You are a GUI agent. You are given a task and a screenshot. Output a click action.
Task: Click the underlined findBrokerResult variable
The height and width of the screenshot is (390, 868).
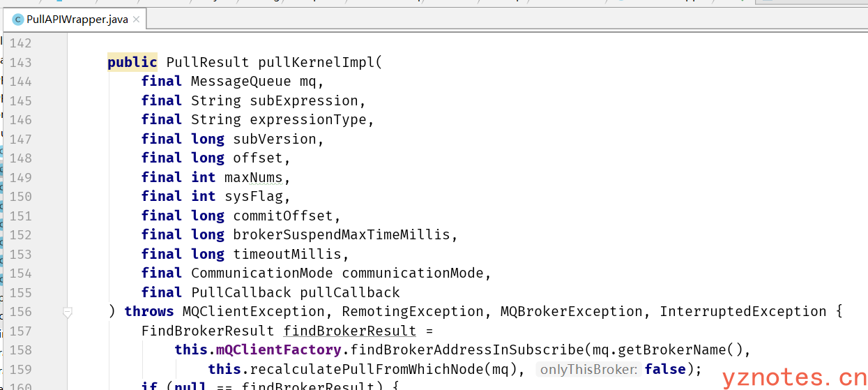tap(349, 331)
